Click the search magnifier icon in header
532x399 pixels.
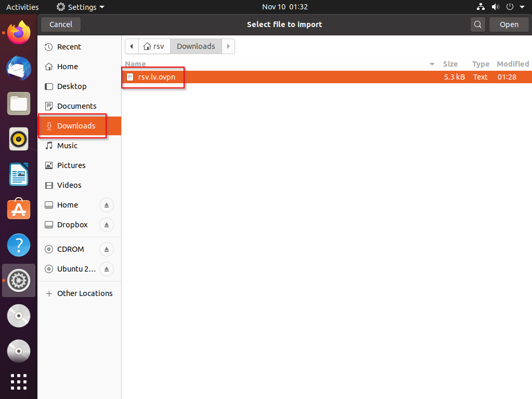(x=477, y=24)
